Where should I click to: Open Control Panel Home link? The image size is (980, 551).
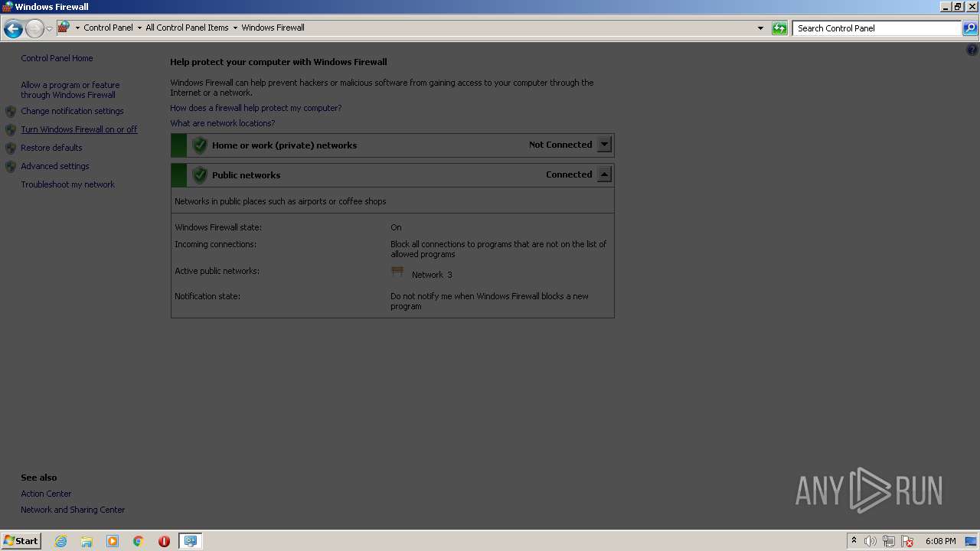[57, 58]
